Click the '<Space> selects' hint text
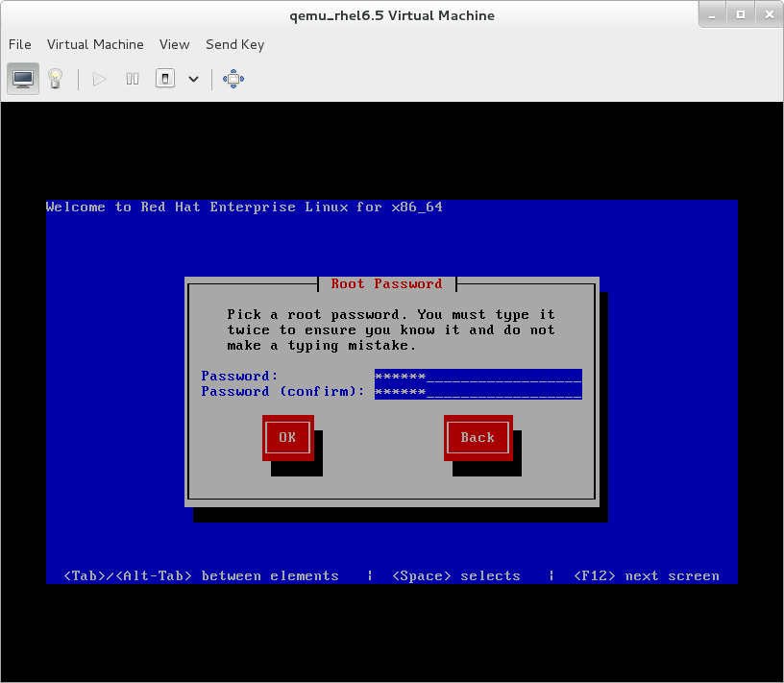Screen dimensions: 784x683 click(x=456, y=576)
